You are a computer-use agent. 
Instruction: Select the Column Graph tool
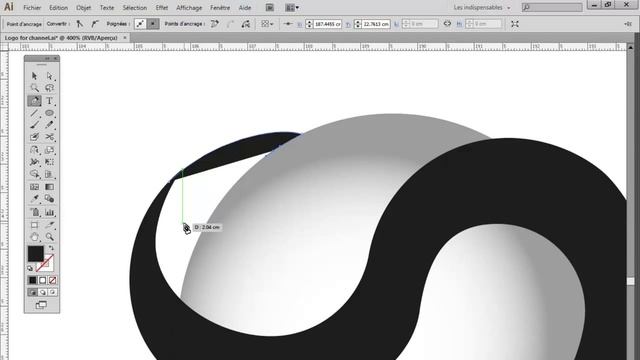click(x=49, y=212)
